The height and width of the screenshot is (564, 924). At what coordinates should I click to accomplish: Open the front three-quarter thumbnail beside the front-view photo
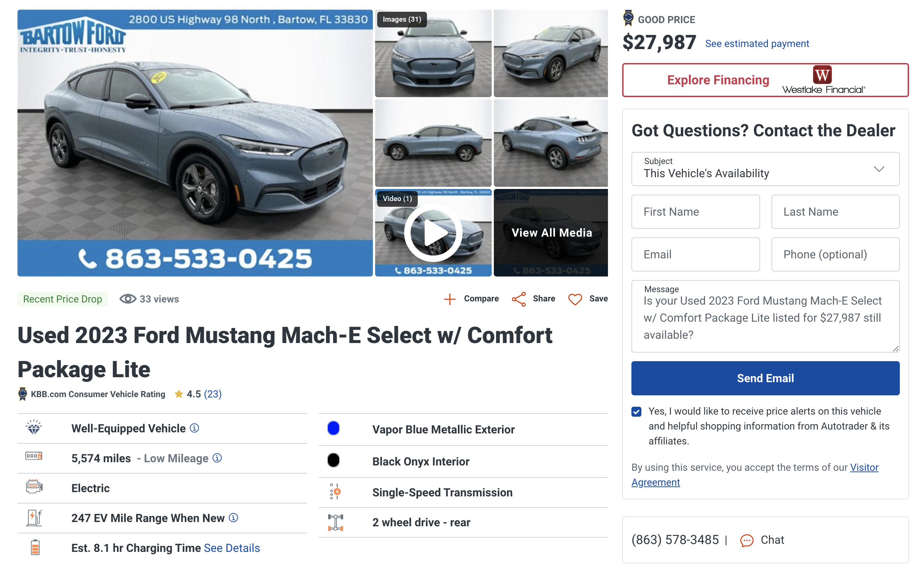551,53
